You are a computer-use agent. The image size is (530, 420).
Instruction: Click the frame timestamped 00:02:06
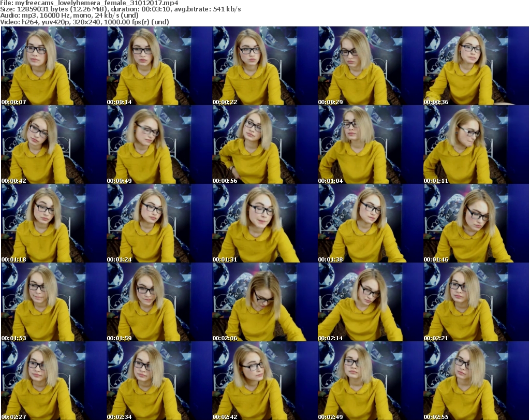[265, 302]
